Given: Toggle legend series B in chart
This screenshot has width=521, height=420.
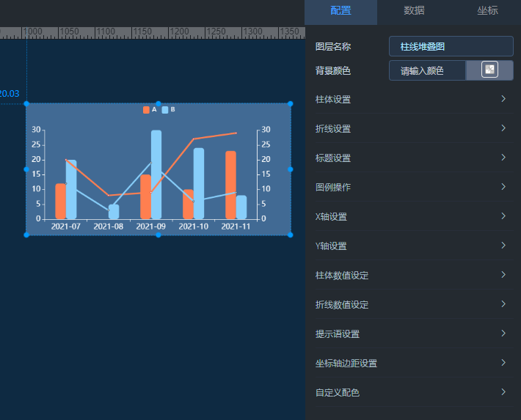Looking at the screenshot, I should point(169,110).
